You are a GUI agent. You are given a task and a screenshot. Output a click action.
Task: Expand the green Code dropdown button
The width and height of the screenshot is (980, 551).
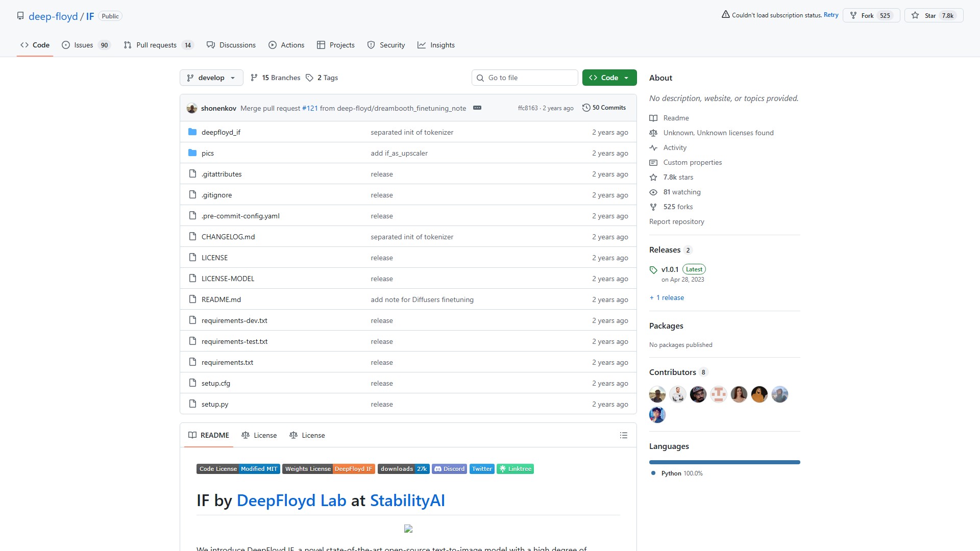(609, 78)
